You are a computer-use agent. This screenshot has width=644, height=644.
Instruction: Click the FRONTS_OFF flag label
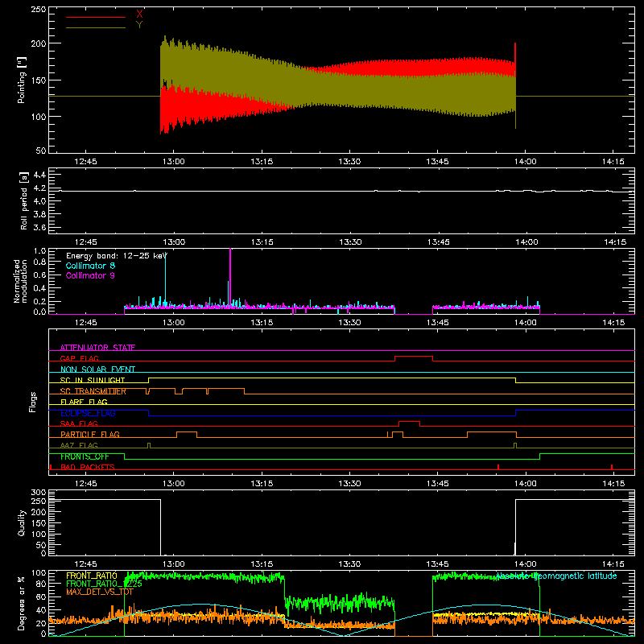(x=85, y=456)
